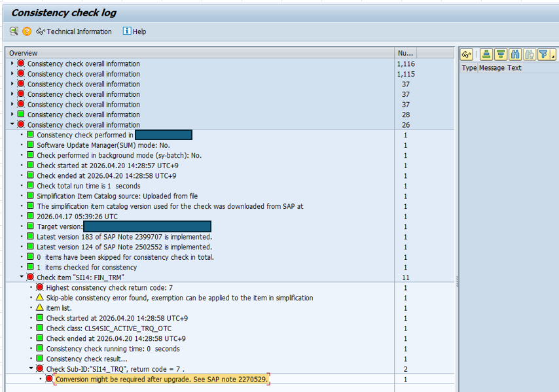Expand the overall information row with 28 messages
Screen dimensions: 559x392
(12, 115)
